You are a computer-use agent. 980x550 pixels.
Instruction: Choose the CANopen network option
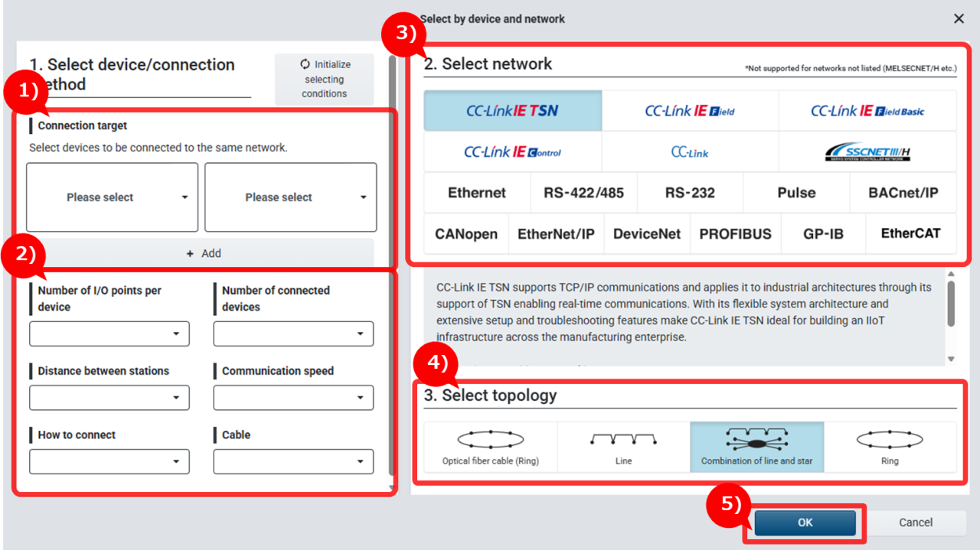(x=466, y=234)
